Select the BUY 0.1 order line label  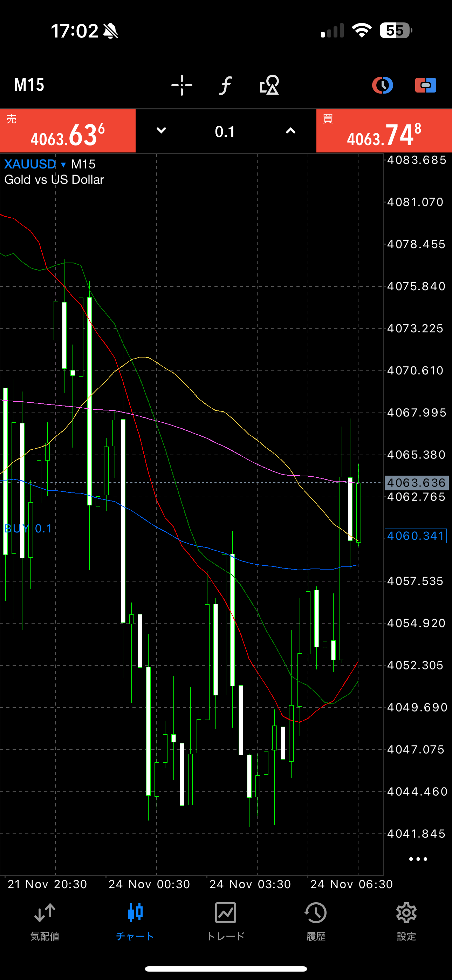coord(28,529)
